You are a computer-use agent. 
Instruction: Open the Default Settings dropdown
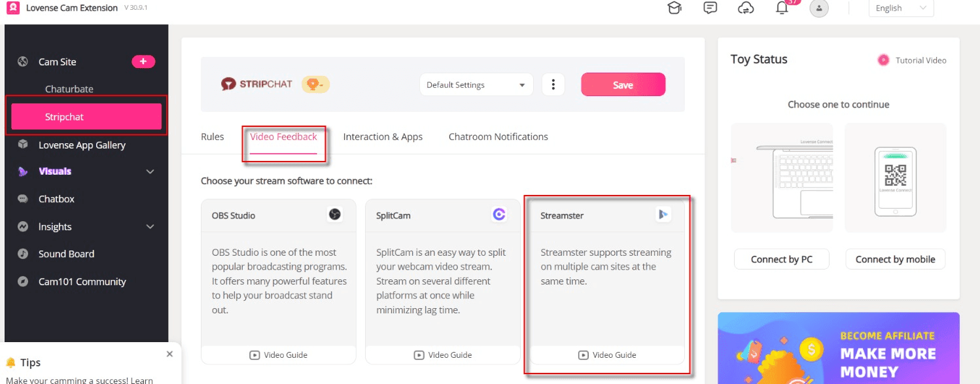pos(476,84)
